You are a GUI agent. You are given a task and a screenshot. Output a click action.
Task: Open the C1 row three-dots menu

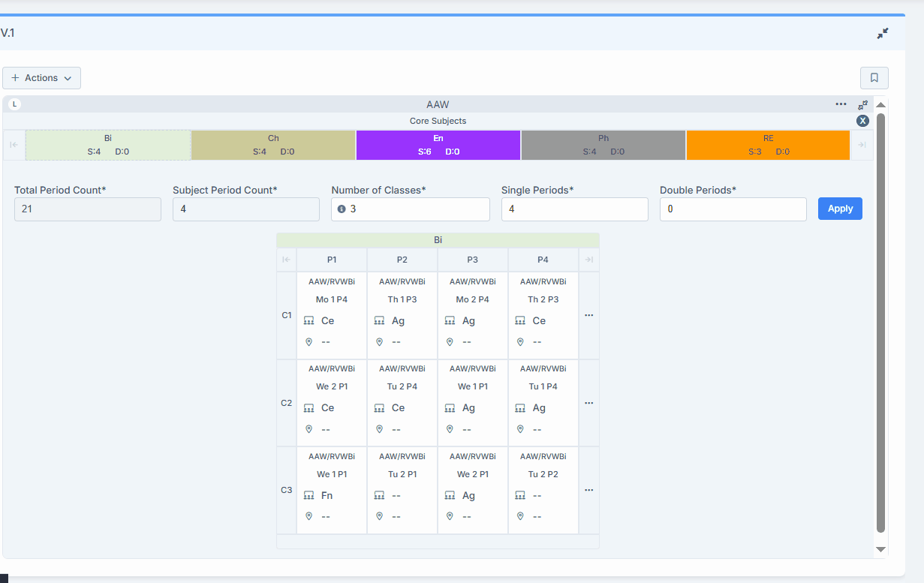(x=588, y=315)
